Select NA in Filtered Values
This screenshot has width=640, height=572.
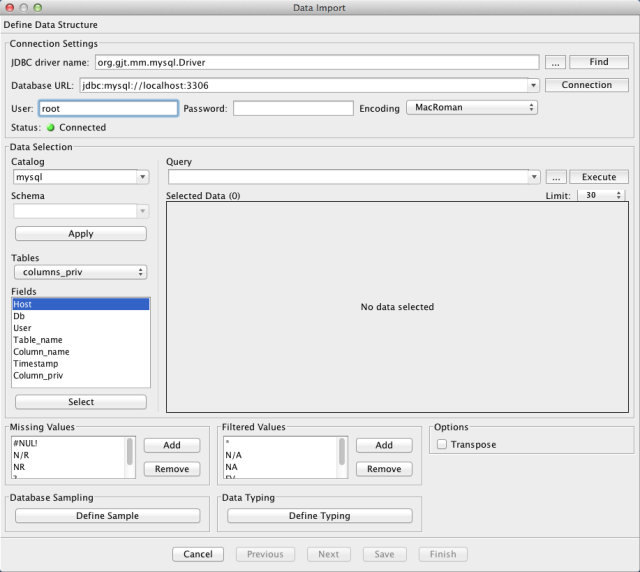pos(281,467)
